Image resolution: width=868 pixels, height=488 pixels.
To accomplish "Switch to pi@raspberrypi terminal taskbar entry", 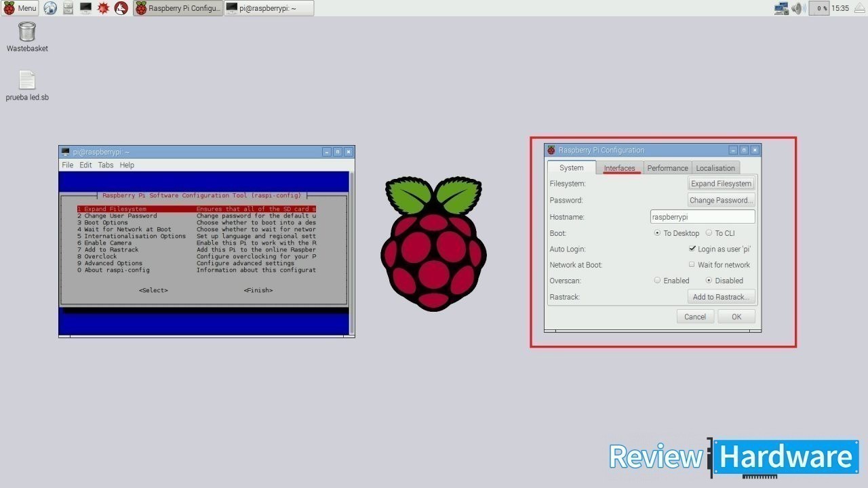I will [x=269, y=8].
